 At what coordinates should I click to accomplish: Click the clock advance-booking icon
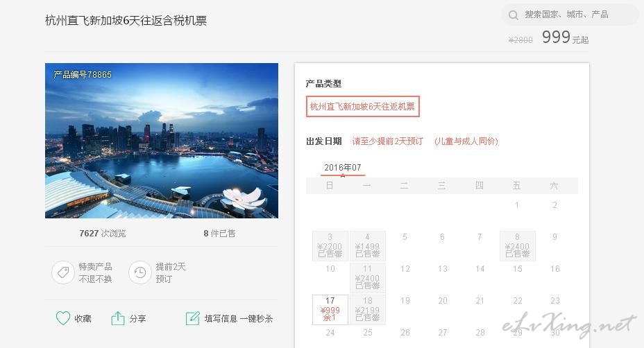(x=140, y=272)
